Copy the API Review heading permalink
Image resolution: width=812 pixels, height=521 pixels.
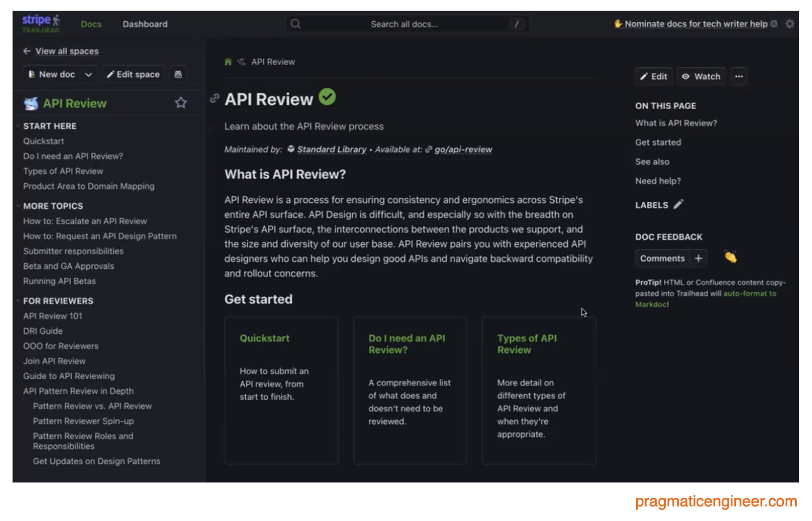pyautogui.click(x=214, y=99)
